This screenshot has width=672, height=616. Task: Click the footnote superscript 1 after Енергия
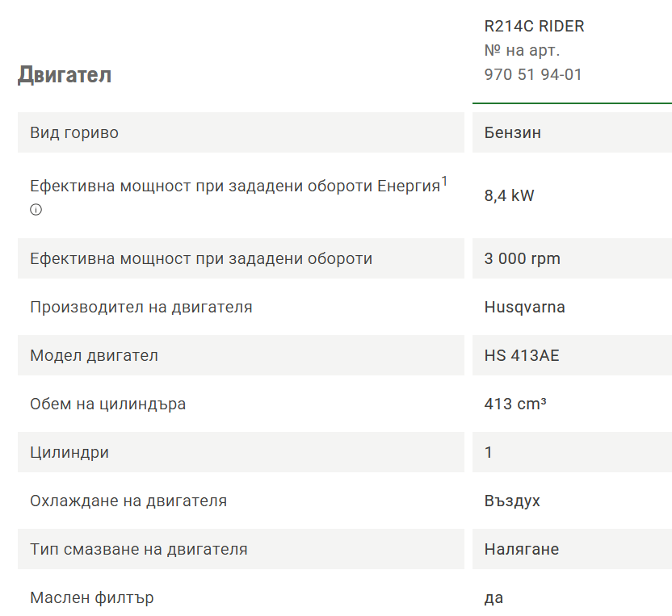coord(444,181)
